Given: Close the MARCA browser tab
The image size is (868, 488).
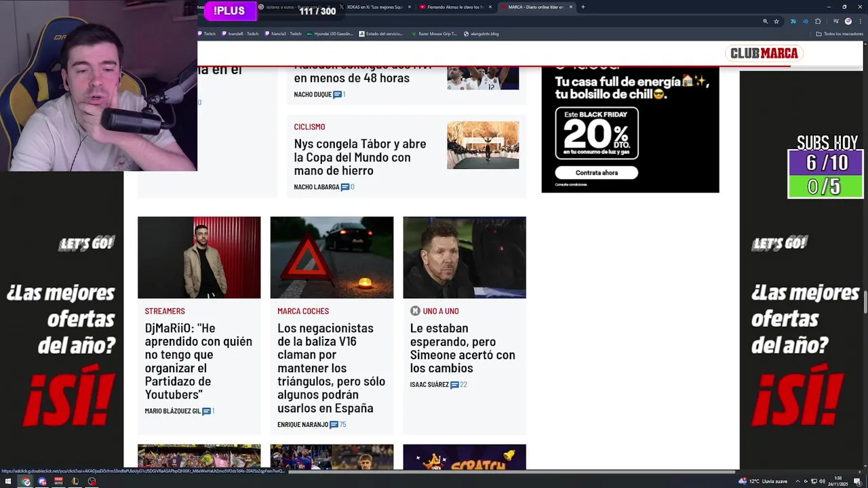Looking at the screenshot, I should click(571, 7).
